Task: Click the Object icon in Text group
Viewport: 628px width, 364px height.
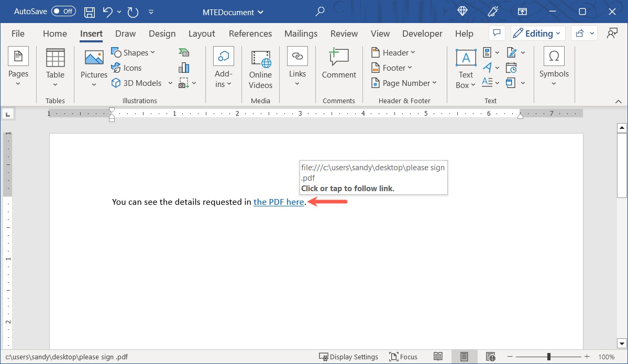Action: click(511, 83)
